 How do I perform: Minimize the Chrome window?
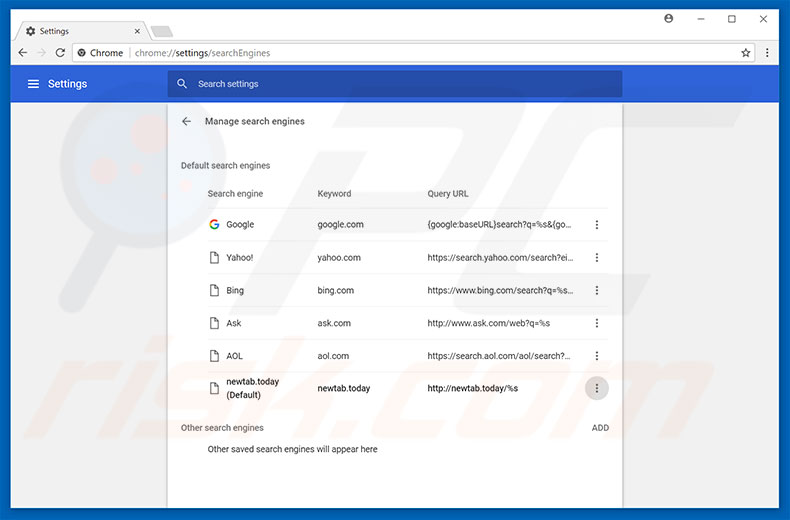point(700,19)
